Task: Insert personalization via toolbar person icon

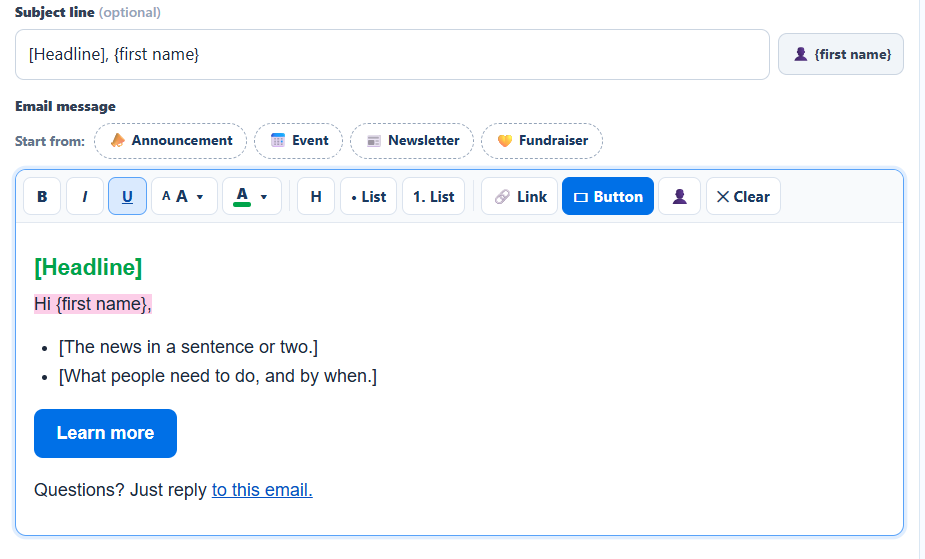Action: [680, 196]
